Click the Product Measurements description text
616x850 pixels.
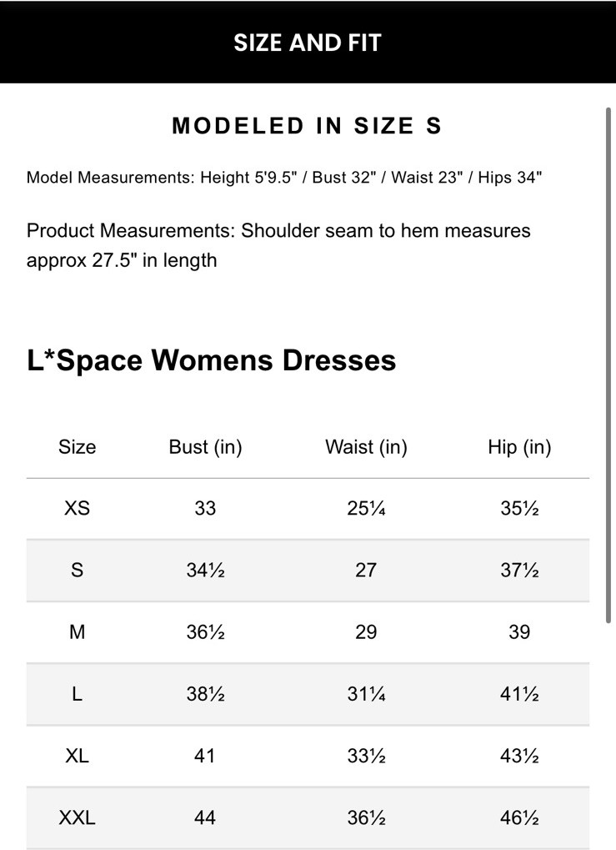click(x=278, y=245)
